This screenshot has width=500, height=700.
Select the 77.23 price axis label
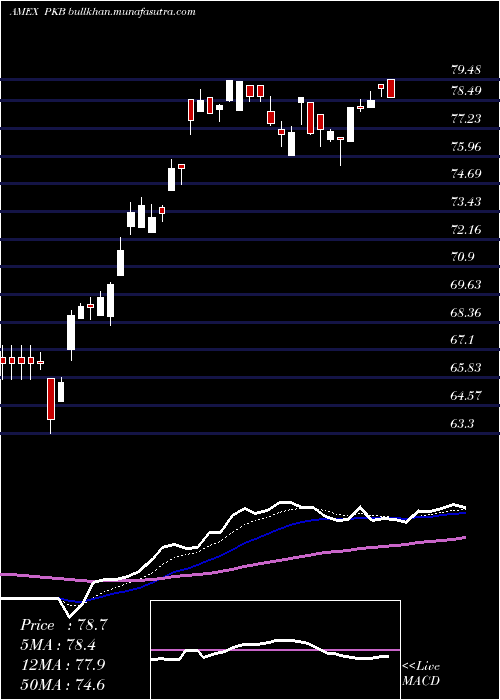pyautogui.click(x=466, y=119)
